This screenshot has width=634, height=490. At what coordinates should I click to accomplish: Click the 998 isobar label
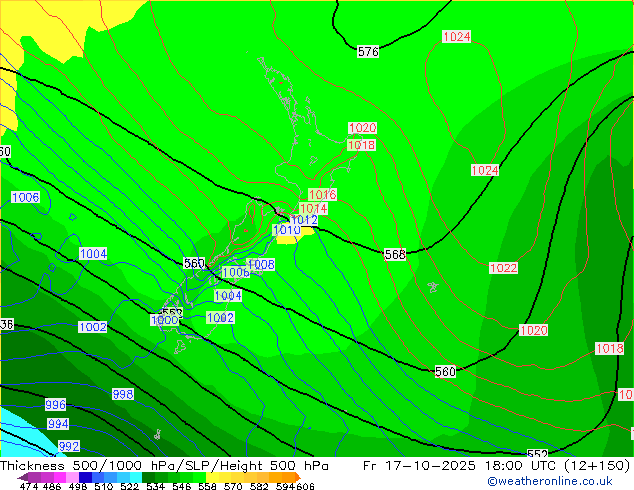tap(123, 394)
